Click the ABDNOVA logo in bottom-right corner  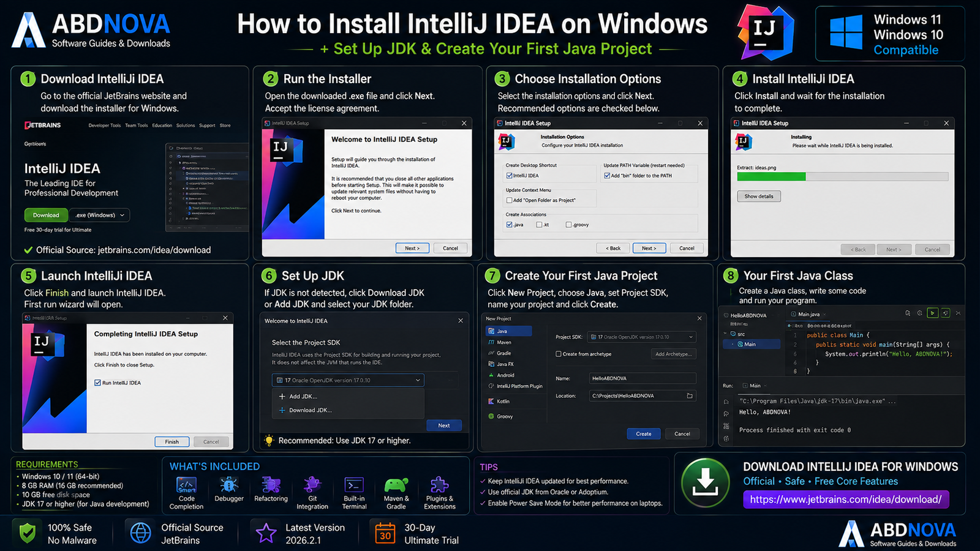[898, 534]
